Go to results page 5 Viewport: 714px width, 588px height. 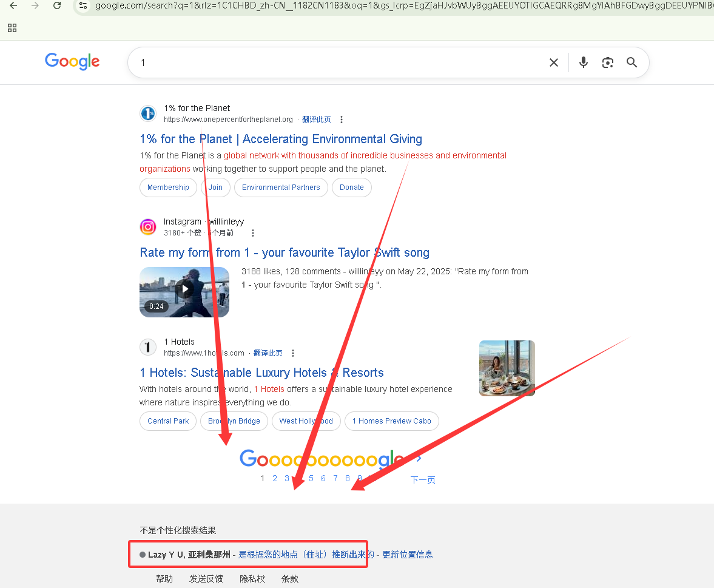coord(311,478)
